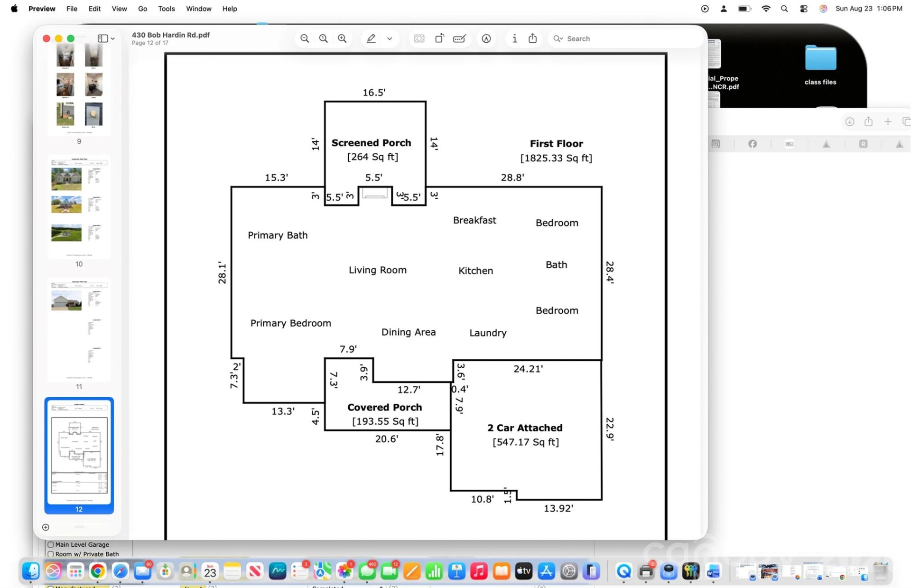The width and height of the screenshot is (911, 588).
Task: Click the download icon in background window
Action: pyautogui.click(x=850, y=122)
